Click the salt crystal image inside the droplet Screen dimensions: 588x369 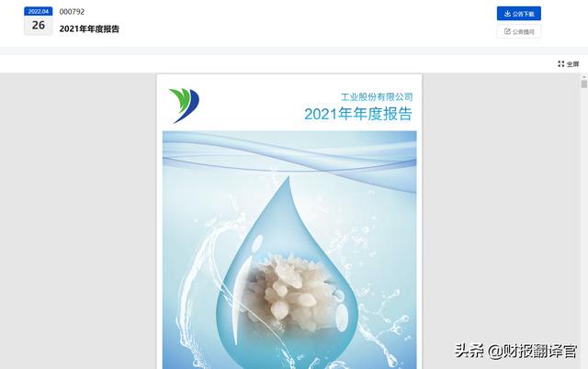(x=290, y=290)
